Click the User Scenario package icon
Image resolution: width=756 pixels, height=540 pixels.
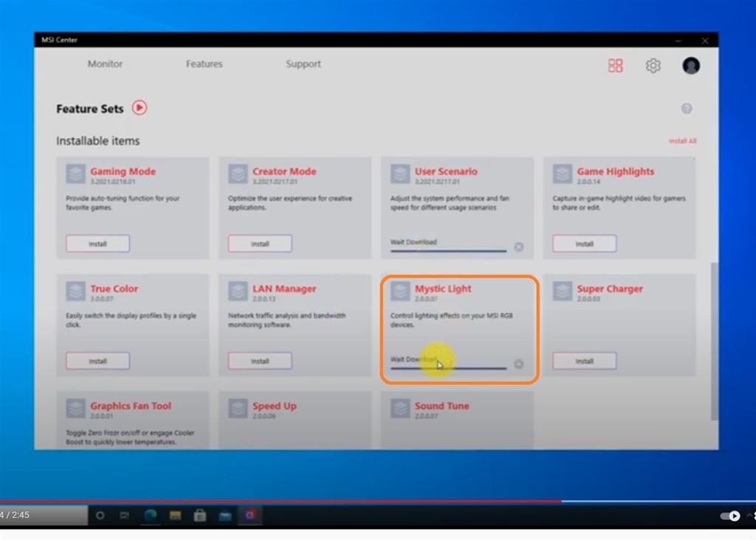click(400, 174)
